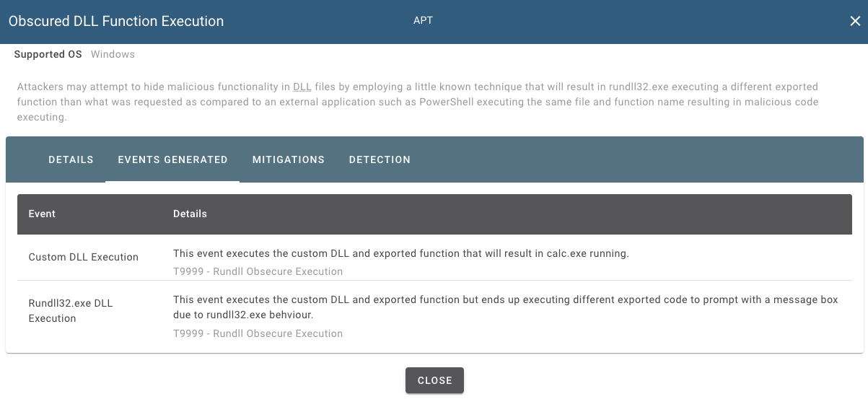Click the Supported OS label
The width and height of the screenshot is (868, 407).
(48, 54)
